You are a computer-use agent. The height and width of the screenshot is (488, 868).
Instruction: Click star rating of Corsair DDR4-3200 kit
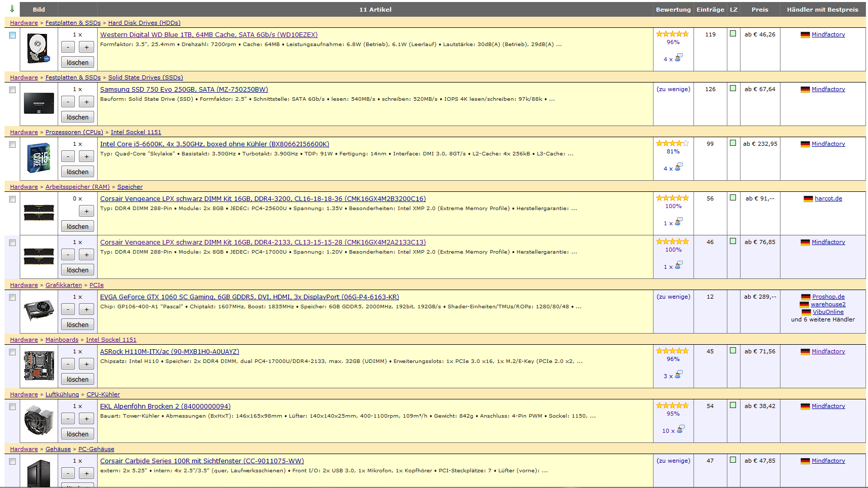pyautogui.click(x=672, y=198)
